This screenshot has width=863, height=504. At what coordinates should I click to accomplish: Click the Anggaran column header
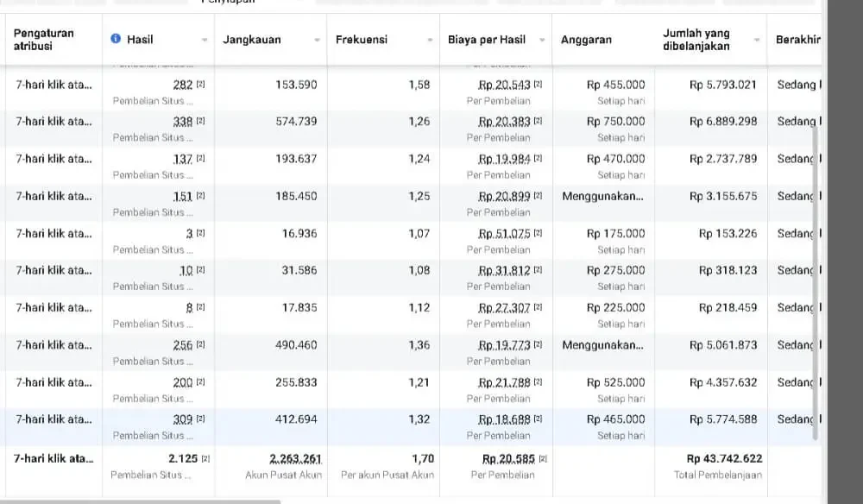(x=586, y=40)
